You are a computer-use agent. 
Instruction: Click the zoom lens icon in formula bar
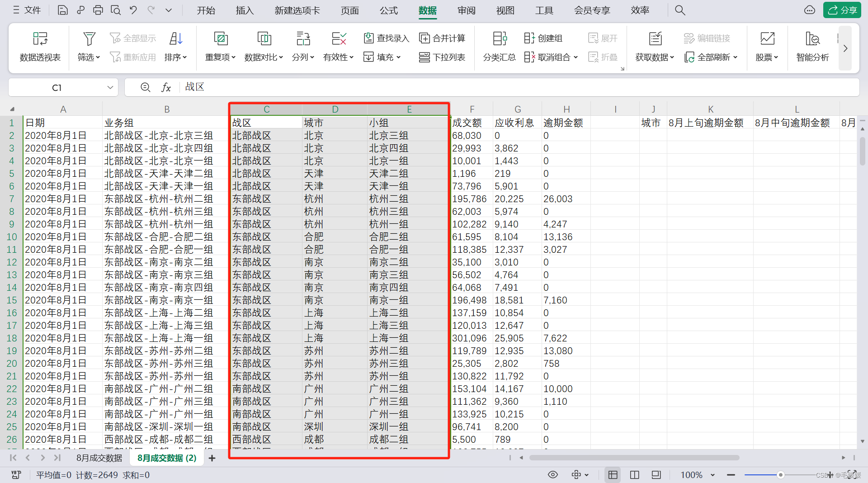point(145,87)
